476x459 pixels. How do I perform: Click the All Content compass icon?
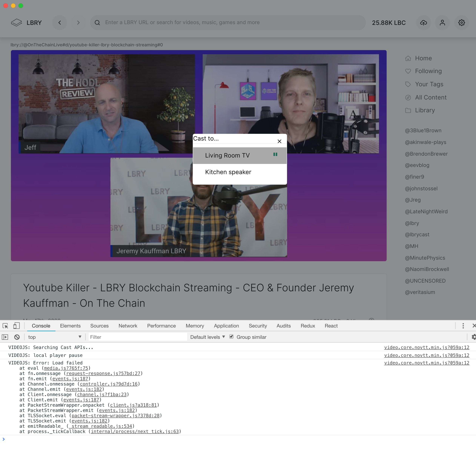[408, 97]
